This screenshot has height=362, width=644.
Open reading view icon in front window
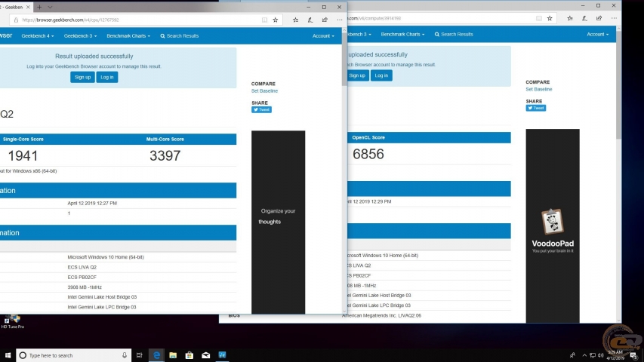click(x=264, y=20)
